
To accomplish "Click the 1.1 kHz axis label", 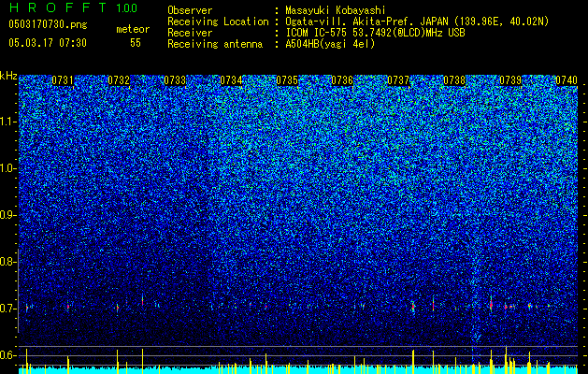I will [7, 122].
